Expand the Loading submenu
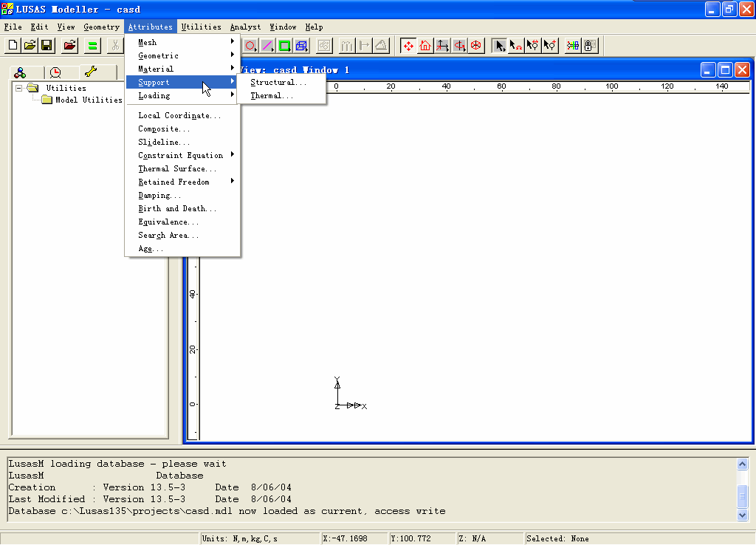This screenshot has height=545, width=756. pos(182,95)
